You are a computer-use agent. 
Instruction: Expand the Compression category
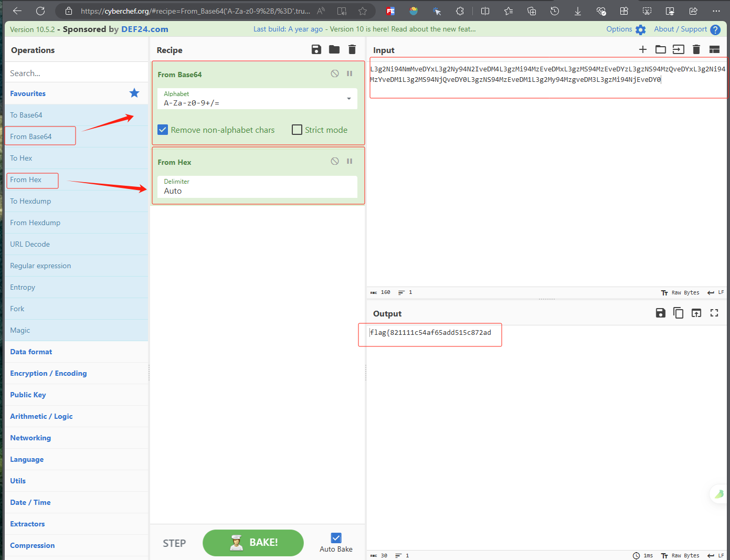click(77, 545)
